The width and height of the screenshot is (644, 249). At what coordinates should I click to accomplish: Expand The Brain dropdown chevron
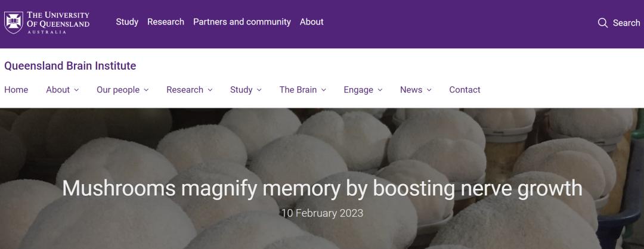324,90
